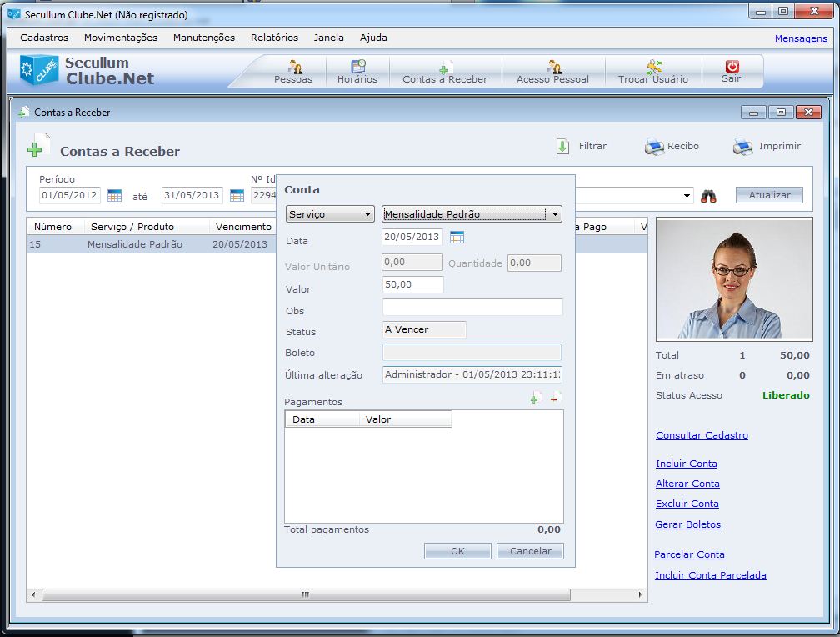Remove a payment with red minus icon
This screenshot has height=637, width=840.
(x=556, y=399)
